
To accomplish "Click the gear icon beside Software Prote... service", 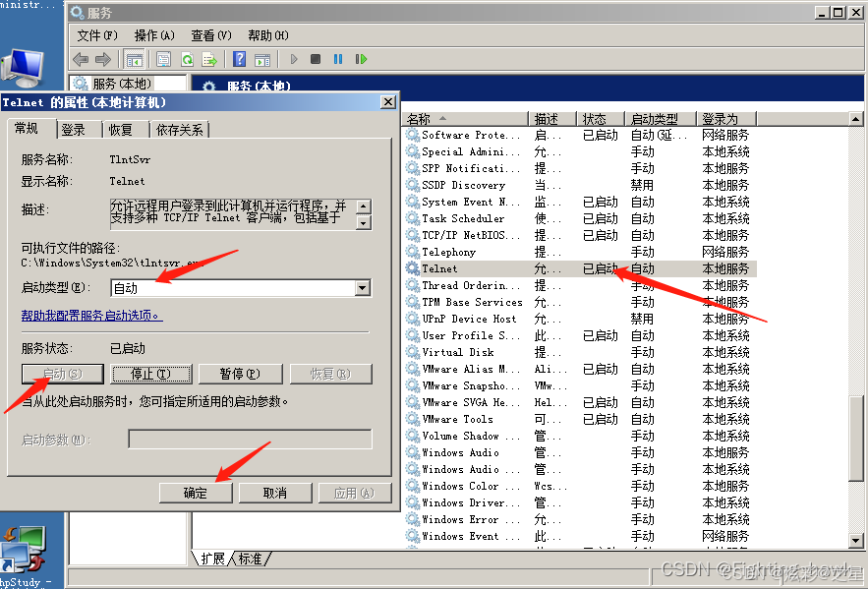I will pyautogui.click(x=413, y=135).
